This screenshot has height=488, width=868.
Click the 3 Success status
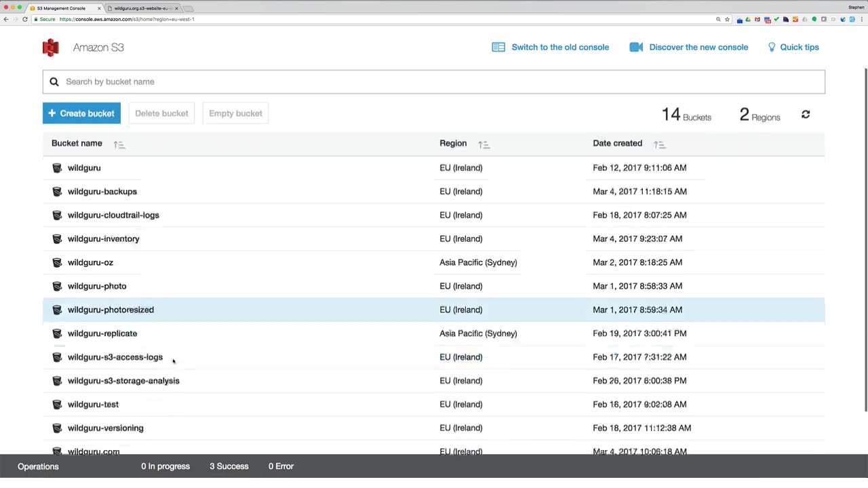point(229,466)
